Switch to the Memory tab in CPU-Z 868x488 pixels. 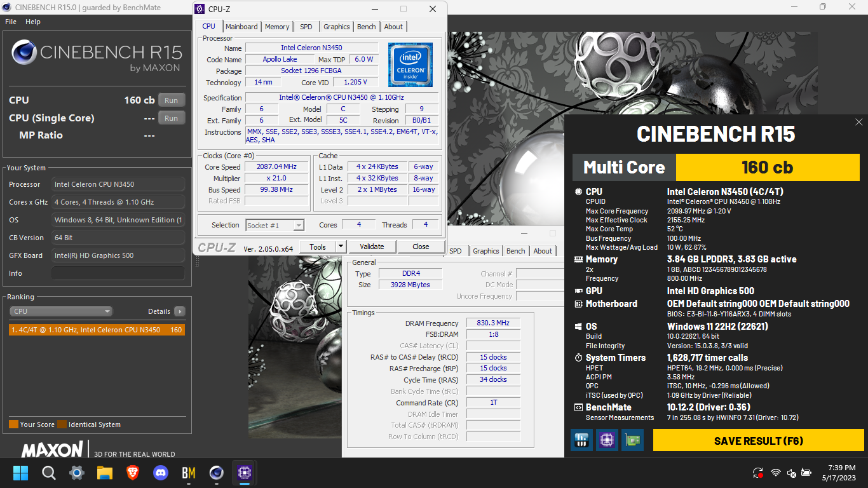pos(277,27)
